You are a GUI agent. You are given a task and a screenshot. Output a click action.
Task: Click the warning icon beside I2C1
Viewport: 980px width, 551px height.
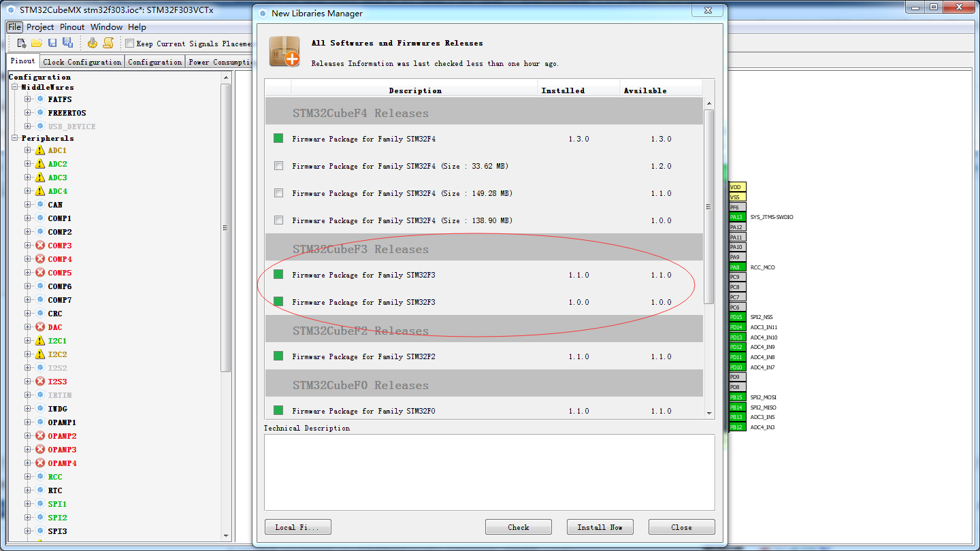tap(40, 341)
